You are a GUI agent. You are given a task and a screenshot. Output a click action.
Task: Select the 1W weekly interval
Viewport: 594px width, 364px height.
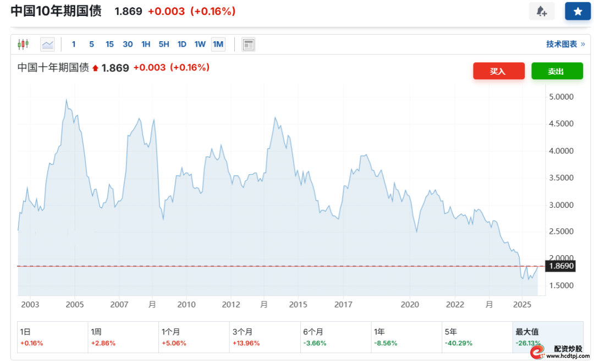pyautogui.click(x=200, y=44)
